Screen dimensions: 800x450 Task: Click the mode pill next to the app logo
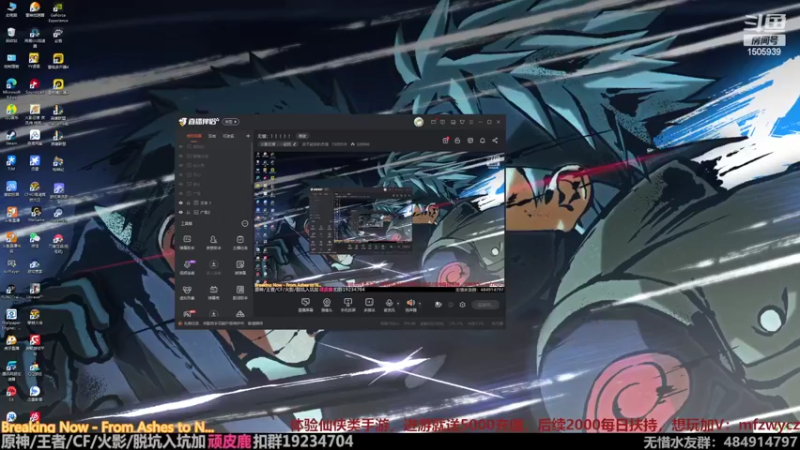231,122
